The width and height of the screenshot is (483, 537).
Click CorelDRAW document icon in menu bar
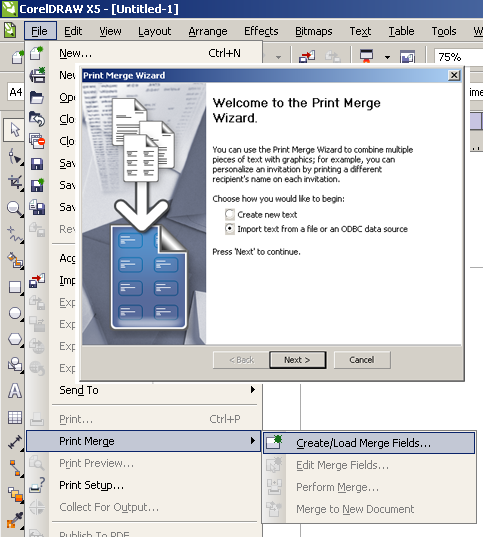pos(10,31)
